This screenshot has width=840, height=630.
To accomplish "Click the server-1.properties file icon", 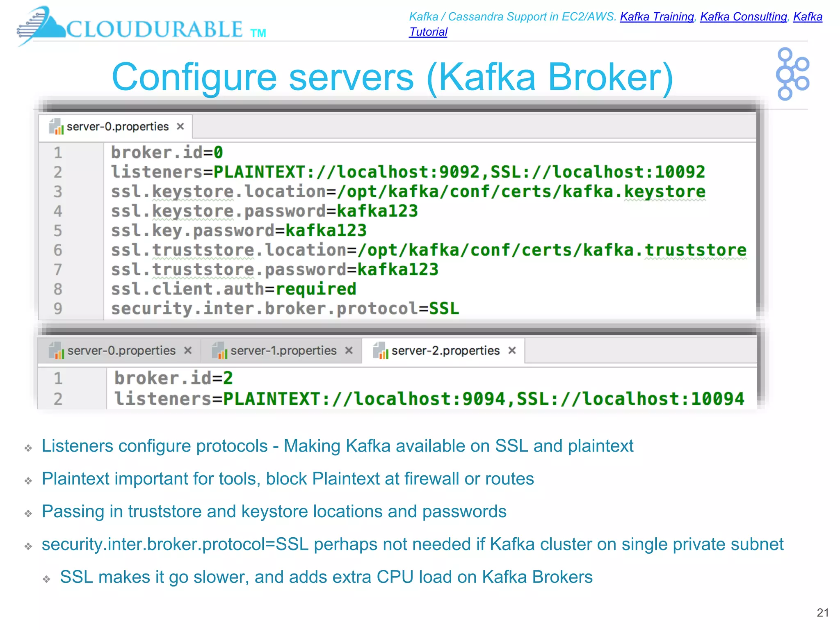I will click(x=219, y=351).
